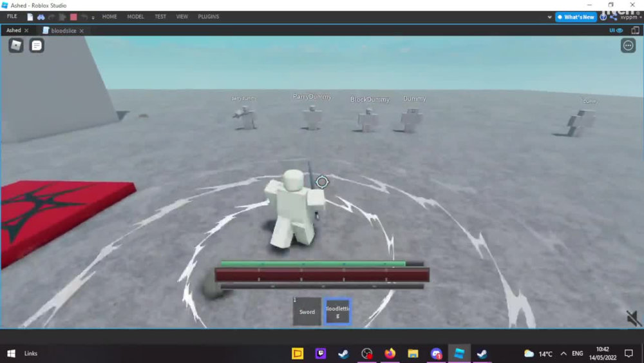Open Firefox from the taskbar
The width and height of the screenshot is (644, 363).
pos(390,353)
